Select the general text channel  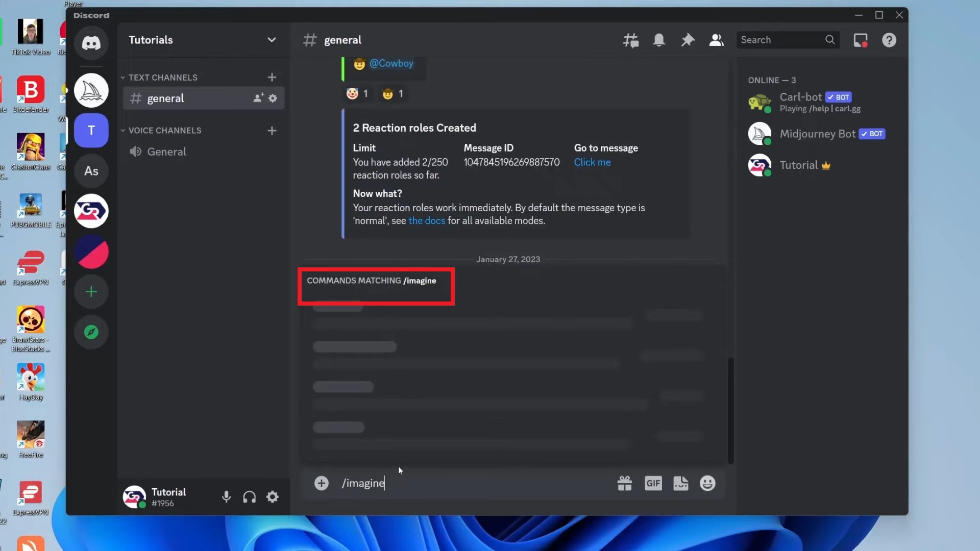click(x=165, y=98)
